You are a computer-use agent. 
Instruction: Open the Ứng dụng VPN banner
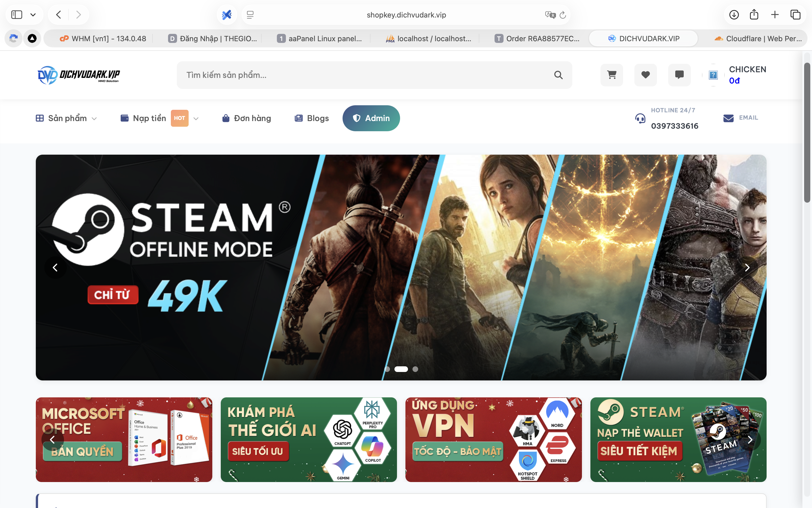click(494, 439)
